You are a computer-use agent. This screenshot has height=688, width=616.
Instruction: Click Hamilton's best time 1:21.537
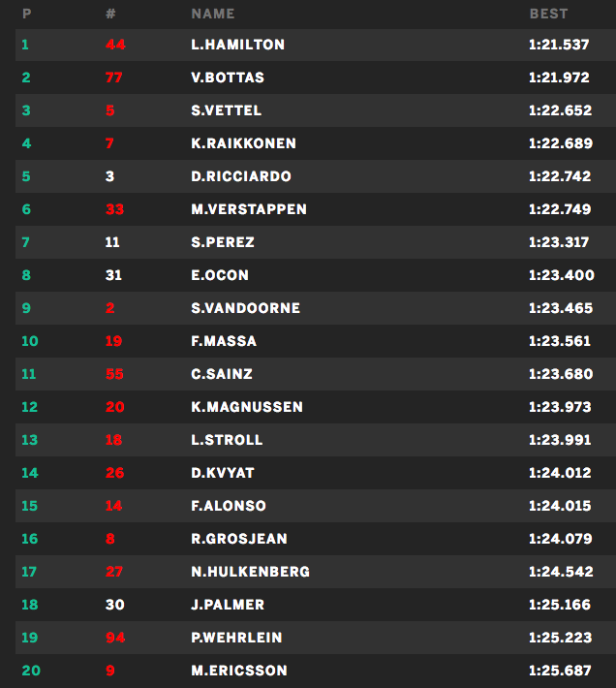tap(559, 45)
